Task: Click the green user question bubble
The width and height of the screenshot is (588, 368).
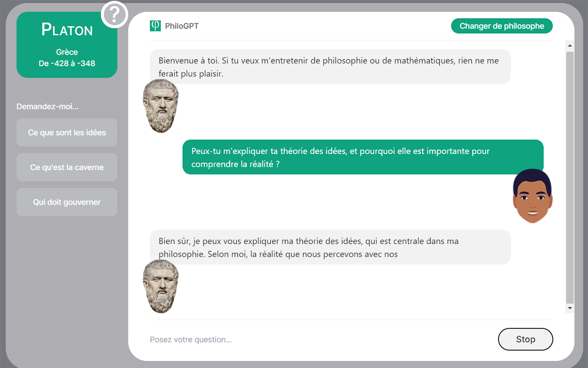Action: point(362,157)
